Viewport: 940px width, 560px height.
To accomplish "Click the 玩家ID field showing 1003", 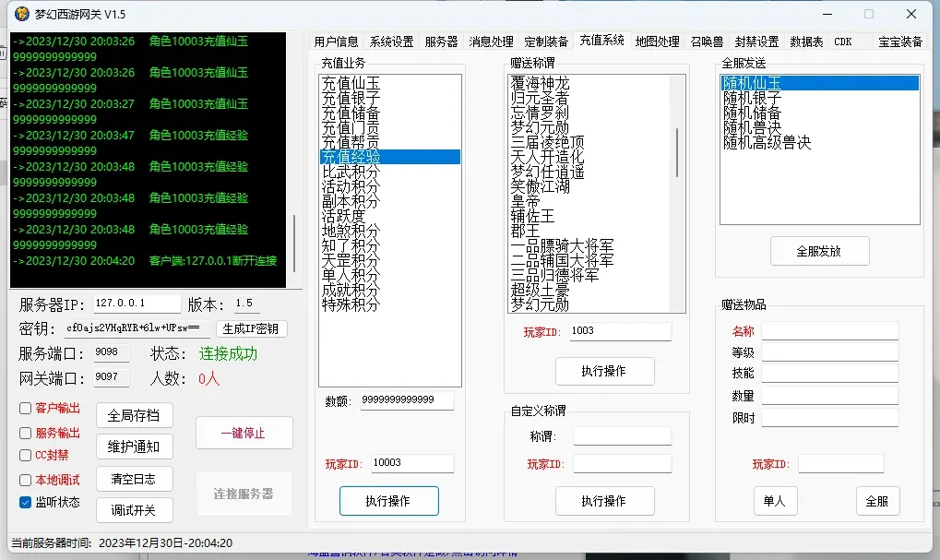I will 621,331.
